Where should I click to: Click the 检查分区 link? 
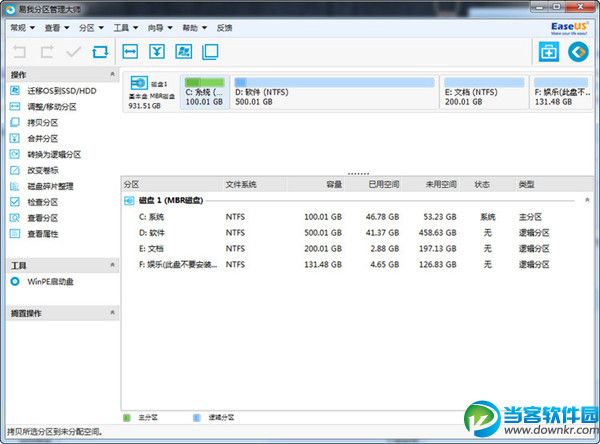(x=42, y=202)
